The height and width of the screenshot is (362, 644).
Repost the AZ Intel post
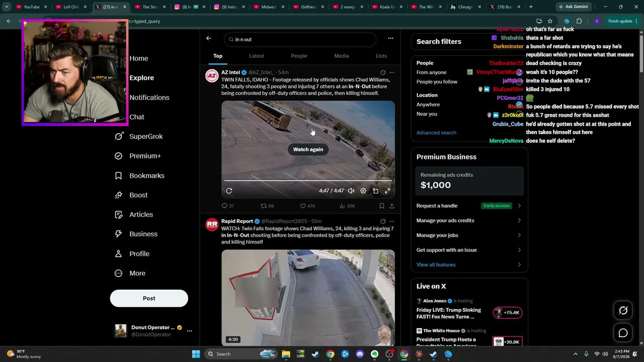pyautogui.click(x=267, y=206)
